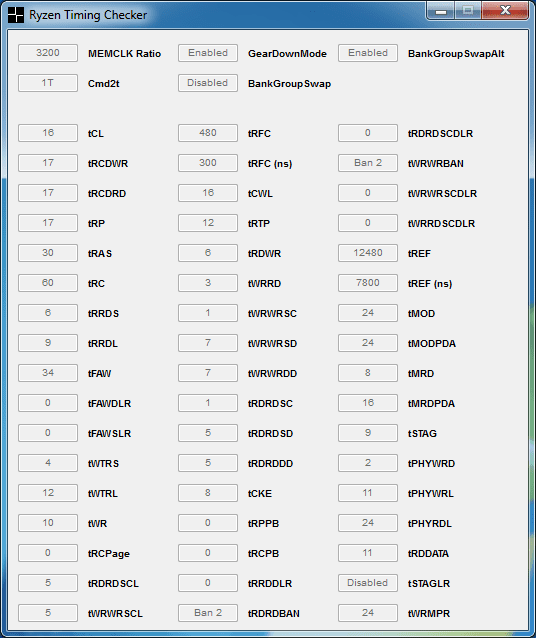This screenshot has height=638, width=536.
Task: Click the Ryzen Timing Checker app icon
Action: pyautogui.click(x=15, y=15)
